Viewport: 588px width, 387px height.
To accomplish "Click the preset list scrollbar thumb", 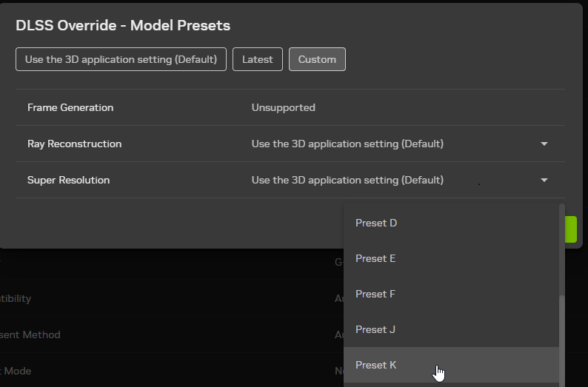I will (562, 341).
